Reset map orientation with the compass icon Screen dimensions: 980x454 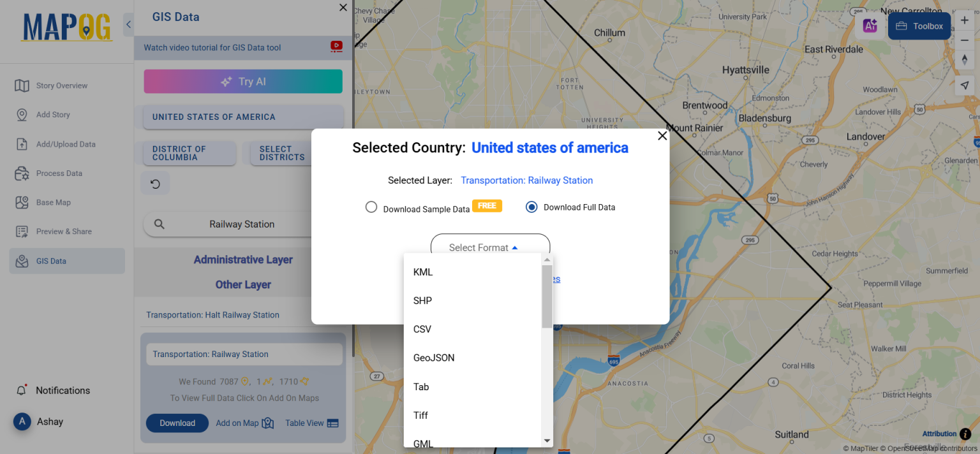click(x=965, y=59)
